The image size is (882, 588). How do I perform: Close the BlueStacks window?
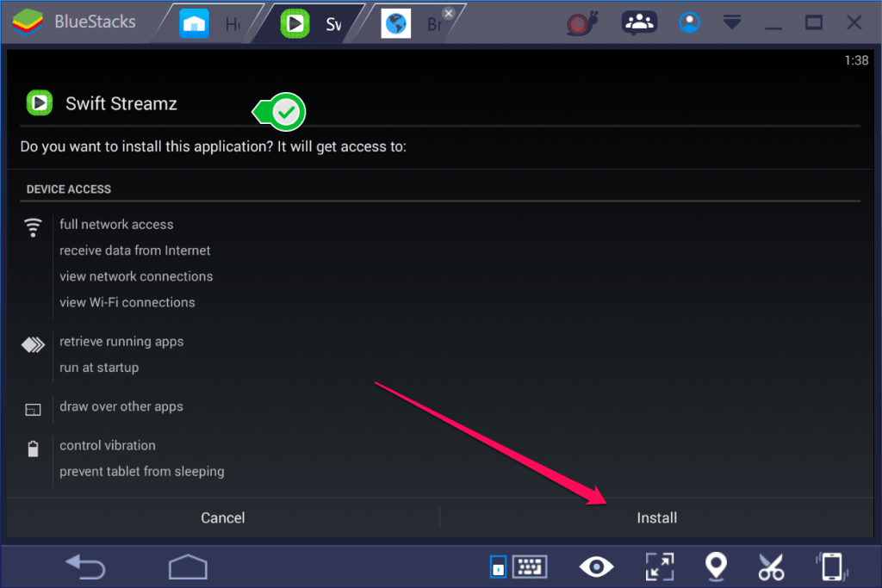pyautogui.click(x=854, y=22)
